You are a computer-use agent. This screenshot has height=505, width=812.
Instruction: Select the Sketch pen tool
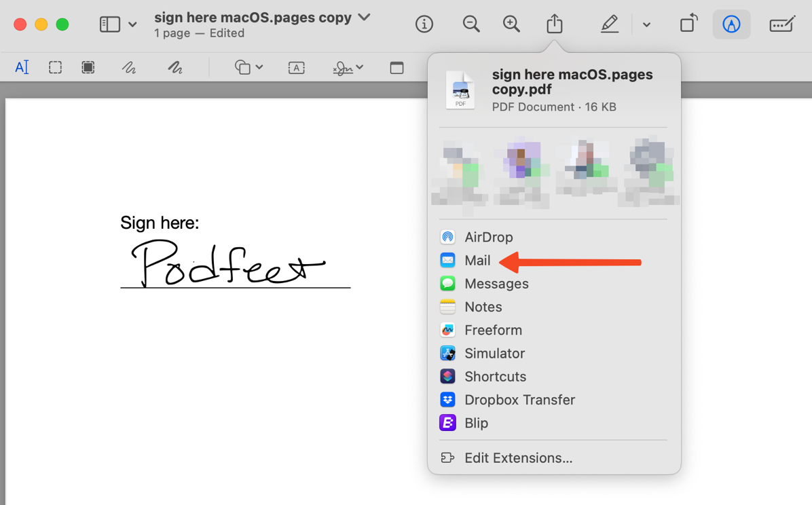129,67
